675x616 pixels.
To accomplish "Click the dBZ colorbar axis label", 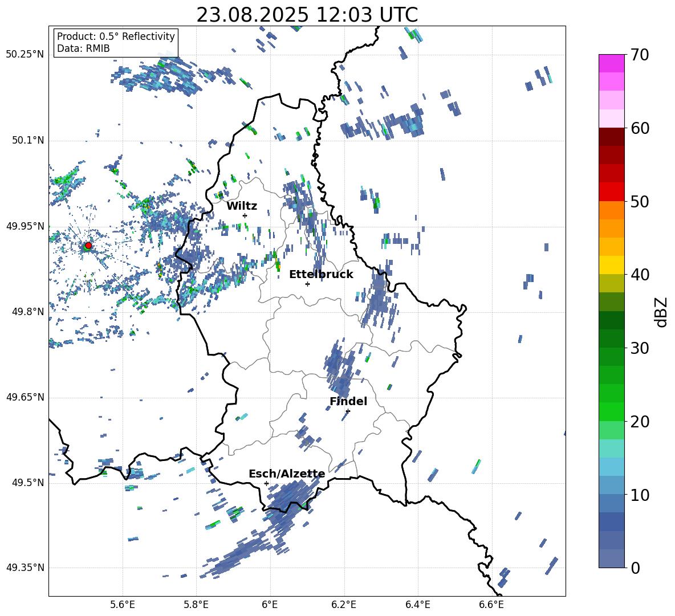I will click(x=662, y=312).
